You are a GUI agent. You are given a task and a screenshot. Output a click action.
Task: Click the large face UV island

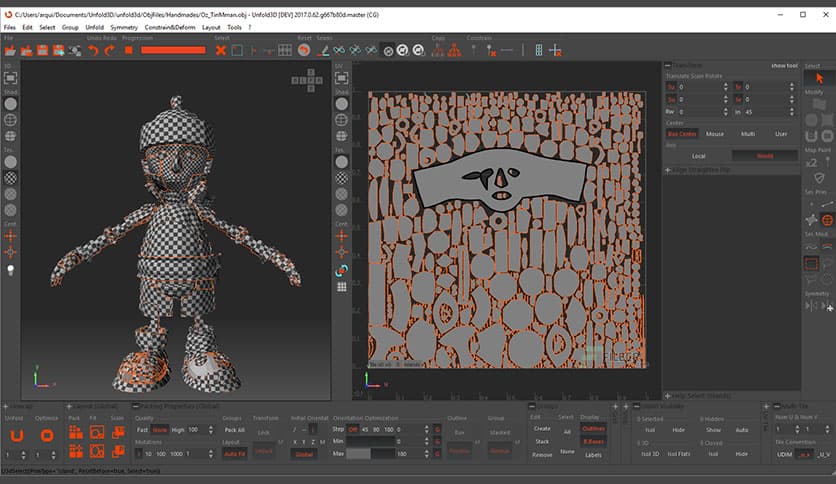pyautogui.click(x=500, y=180)
